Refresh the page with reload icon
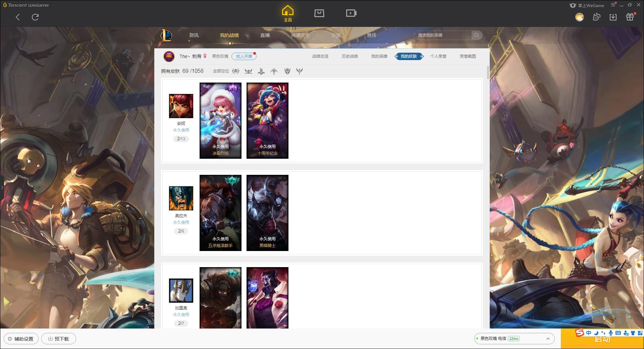The width and height of the screenshot is (644, 349). (35, 17)
